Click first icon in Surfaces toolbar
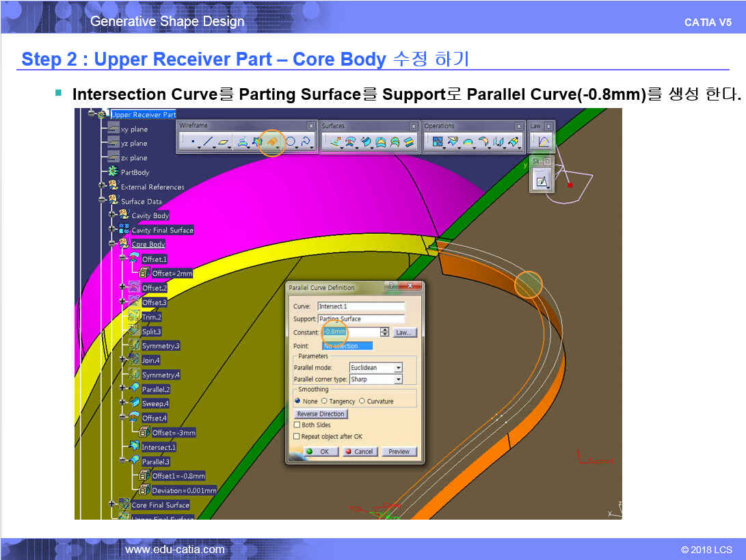The image size is (746, 560). pyautogui.click(x=334, y=142)
